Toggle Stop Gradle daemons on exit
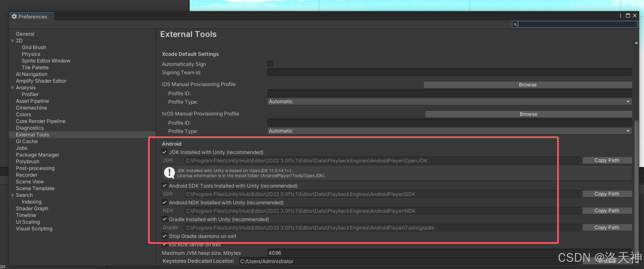644x269 pixels. tap(164, 236)
